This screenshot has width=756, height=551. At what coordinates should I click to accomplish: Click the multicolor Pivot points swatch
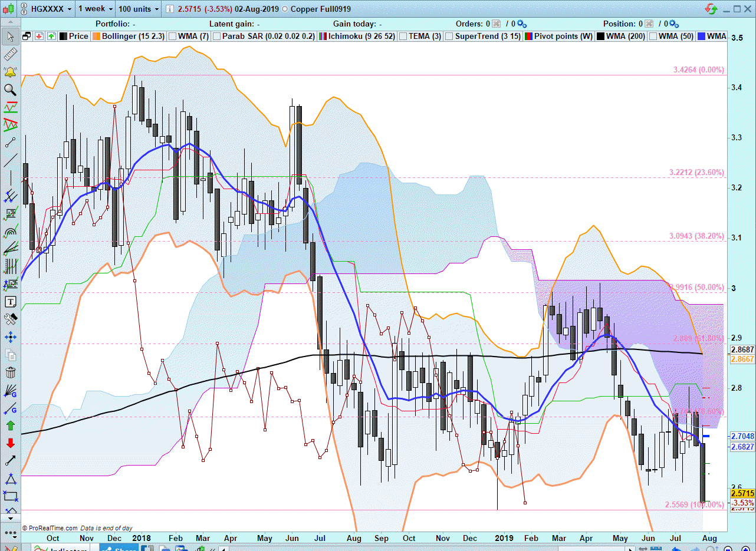coord(528,36)
